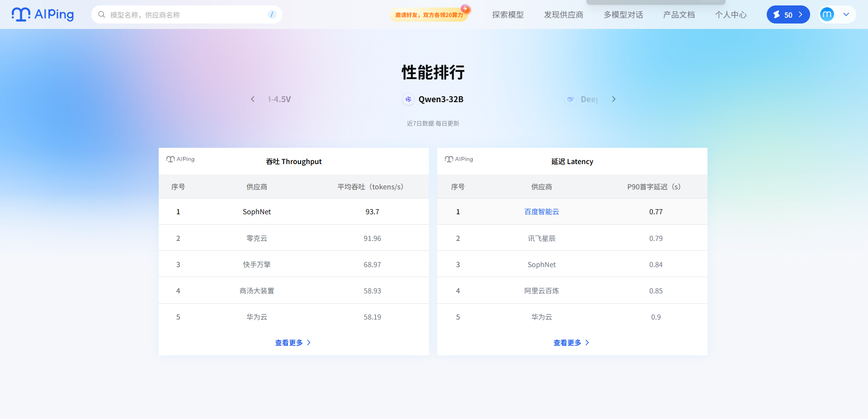Image resolution: width=868 pixels, height=419 pixels.
Task: Click throughput value 91.96
Action: (x=373, y=238)
